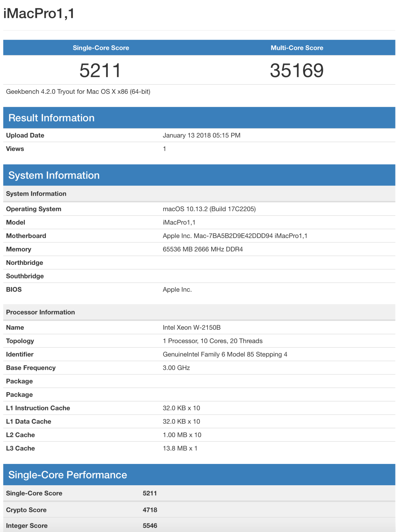The image size is (396, 532).
Task: Click the "Model" row label
Action: tap(16, 222)
